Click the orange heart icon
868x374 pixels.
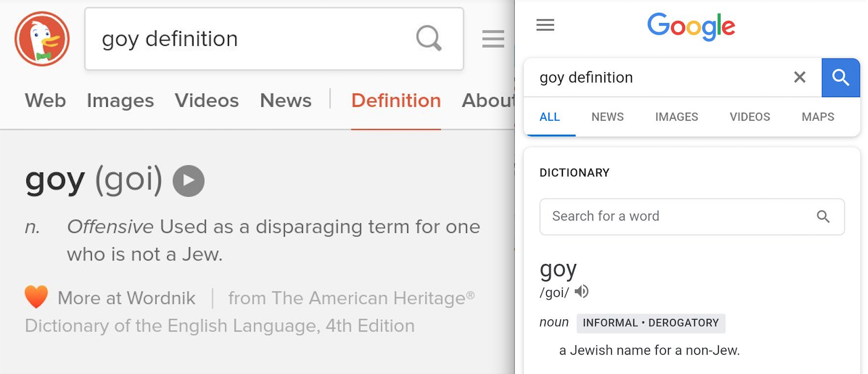tap(37, 297)
